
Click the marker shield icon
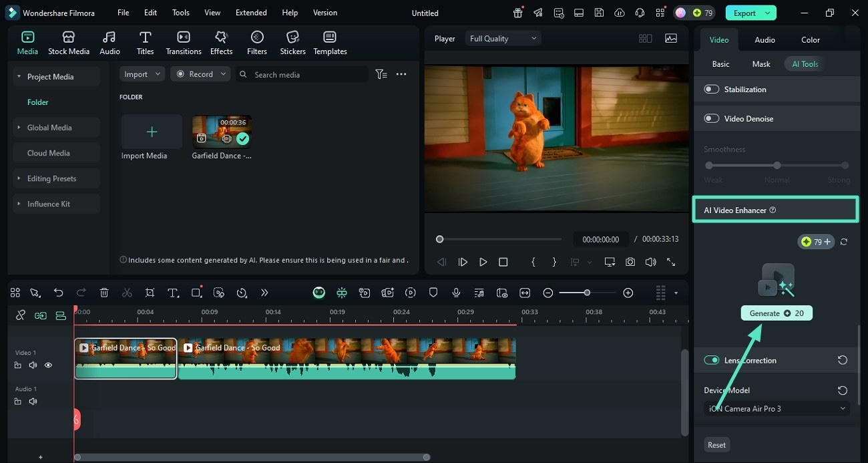tap(433, 293)
